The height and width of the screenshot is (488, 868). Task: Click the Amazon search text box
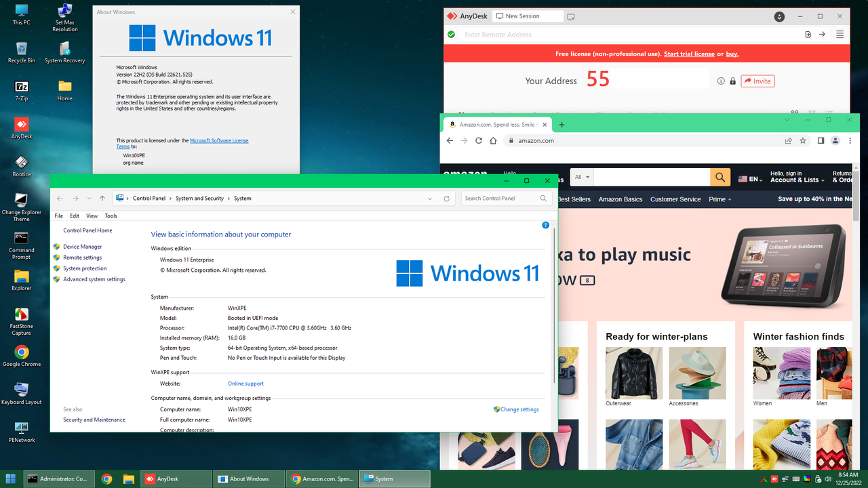tap(652, 178)
